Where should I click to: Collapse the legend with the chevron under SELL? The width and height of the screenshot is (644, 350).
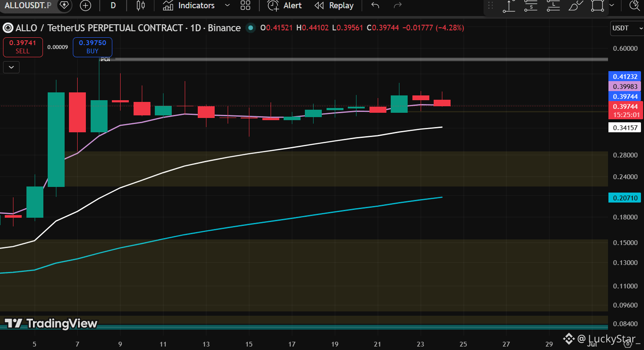click(x=11, y=67)
